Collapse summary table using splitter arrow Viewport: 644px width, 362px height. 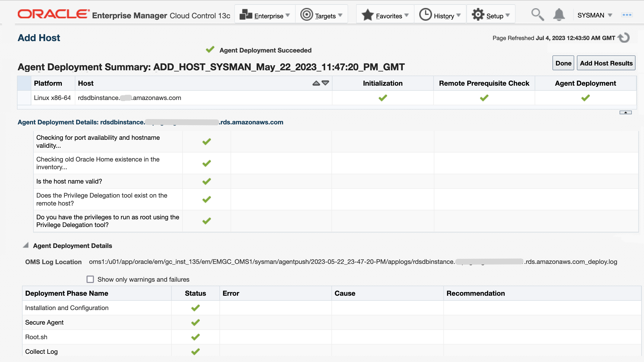coord(625,112)
